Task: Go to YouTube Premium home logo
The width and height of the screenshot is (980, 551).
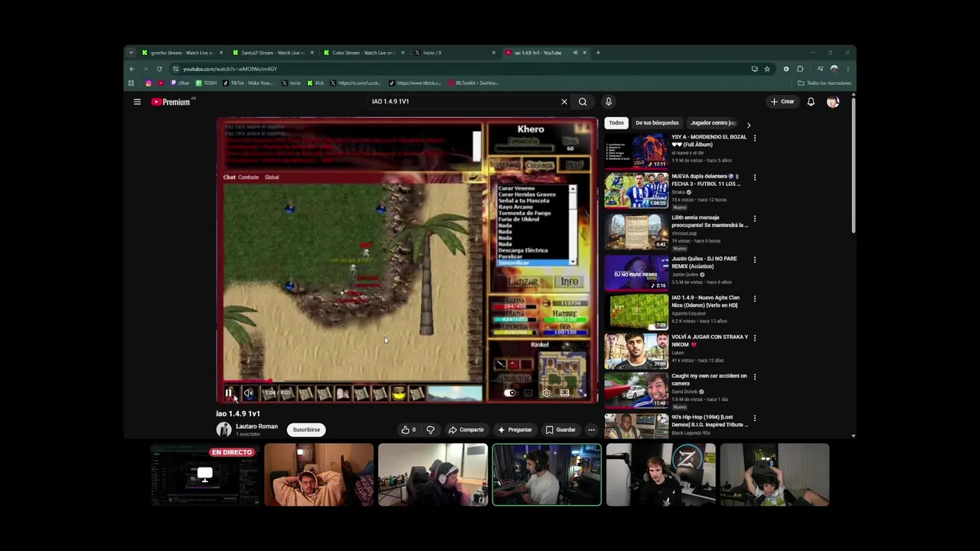Action: pos(171,102)
